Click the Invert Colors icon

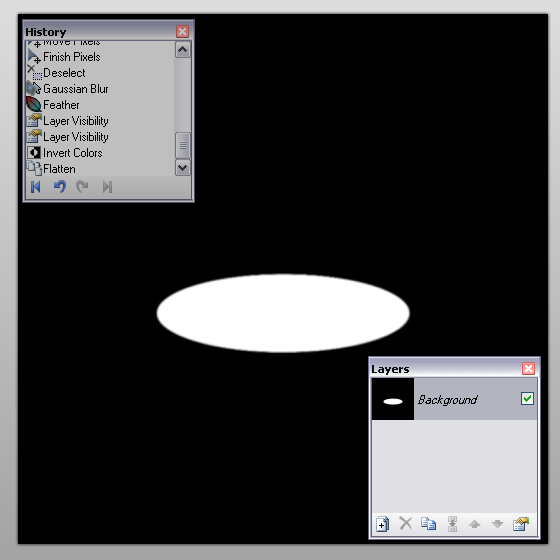pos(34,152)
